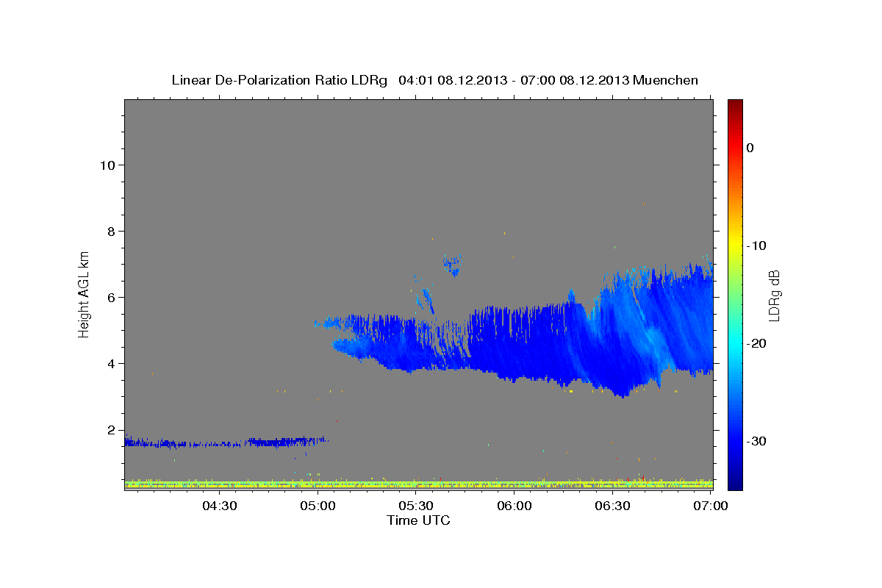Click the 'LDRg dB' colorbar label

point(774,295)
